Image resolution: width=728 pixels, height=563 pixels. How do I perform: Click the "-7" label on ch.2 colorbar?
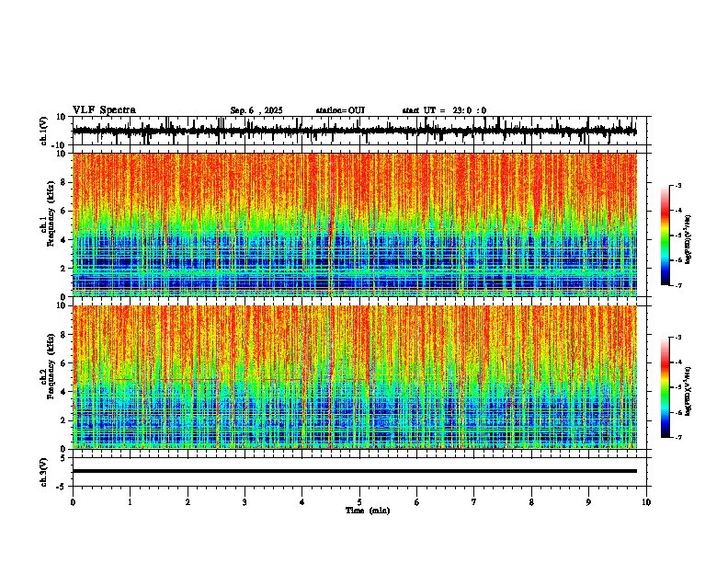pos(678,437)
